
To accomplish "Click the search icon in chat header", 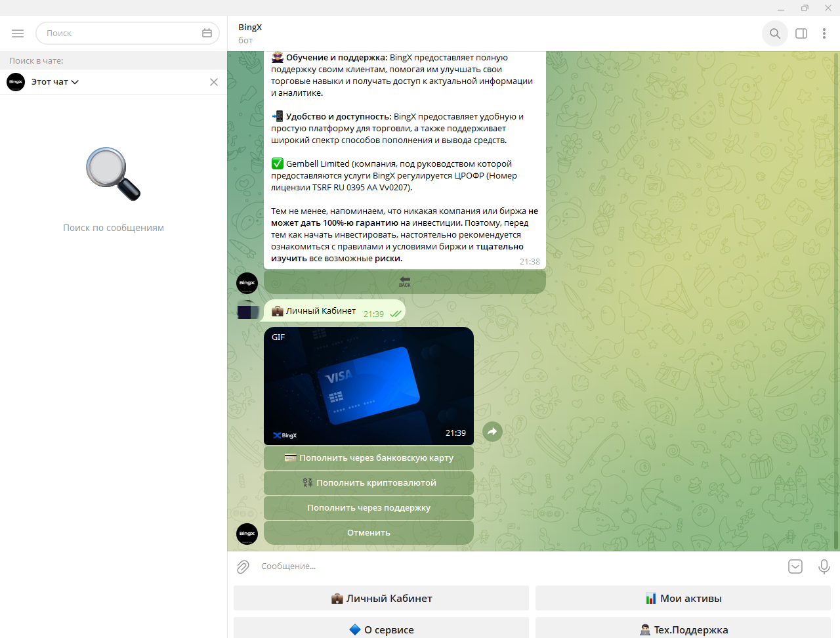I will coord(775,33).
